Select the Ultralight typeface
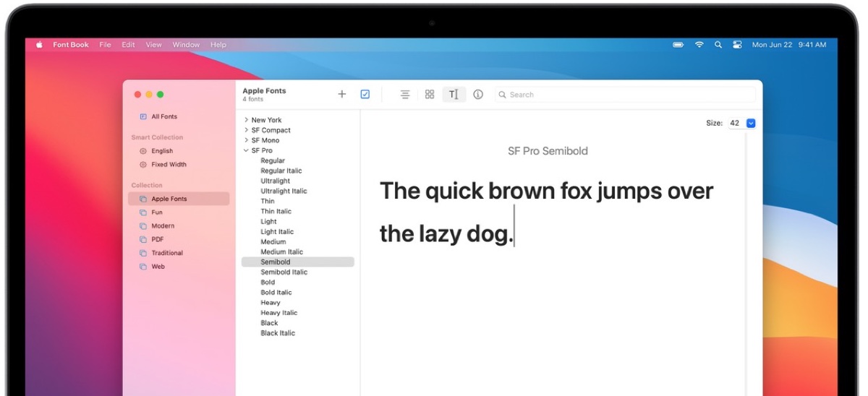Viewport: 868px width, 396px height. coord(275,181)
